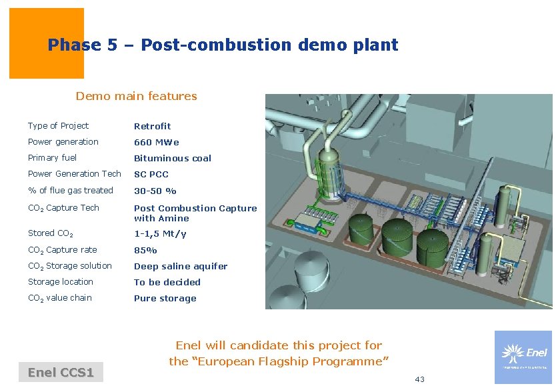Click 'Enel will candidate this project for' line

coord(279,345)
